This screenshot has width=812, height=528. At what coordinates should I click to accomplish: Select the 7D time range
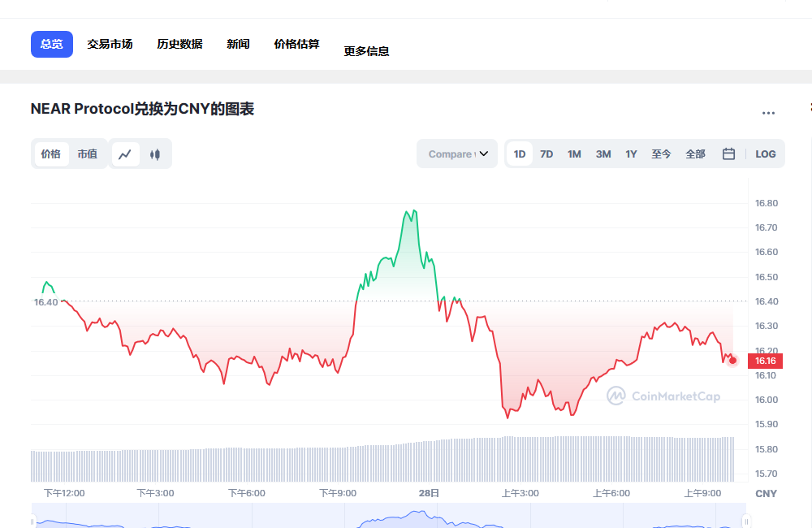(x=546, y=154)
